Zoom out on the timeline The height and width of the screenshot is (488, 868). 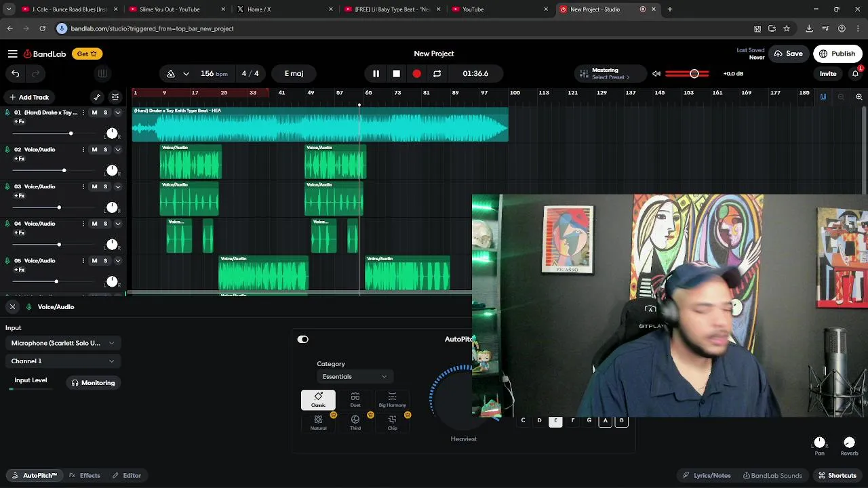[841, 97]
